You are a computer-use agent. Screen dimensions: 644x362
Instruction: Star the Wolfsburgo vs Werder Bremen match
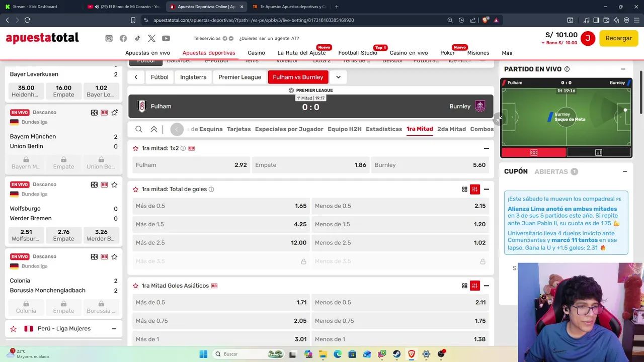point(115,185)
